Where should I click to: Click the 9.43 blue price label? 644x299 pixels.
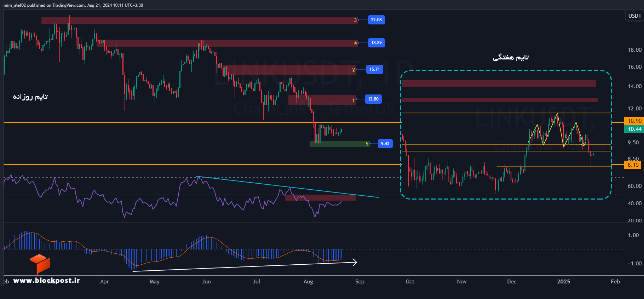385,144
